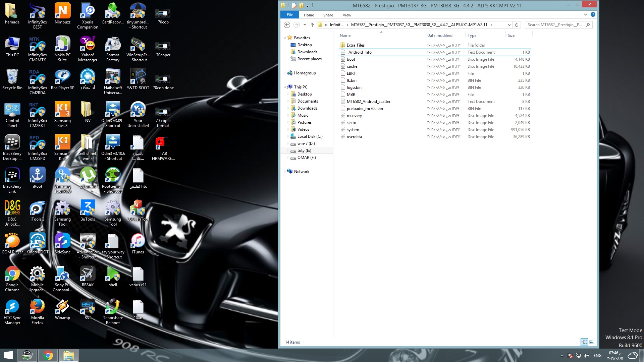Refresh the current folder

(x=517, y=25)
